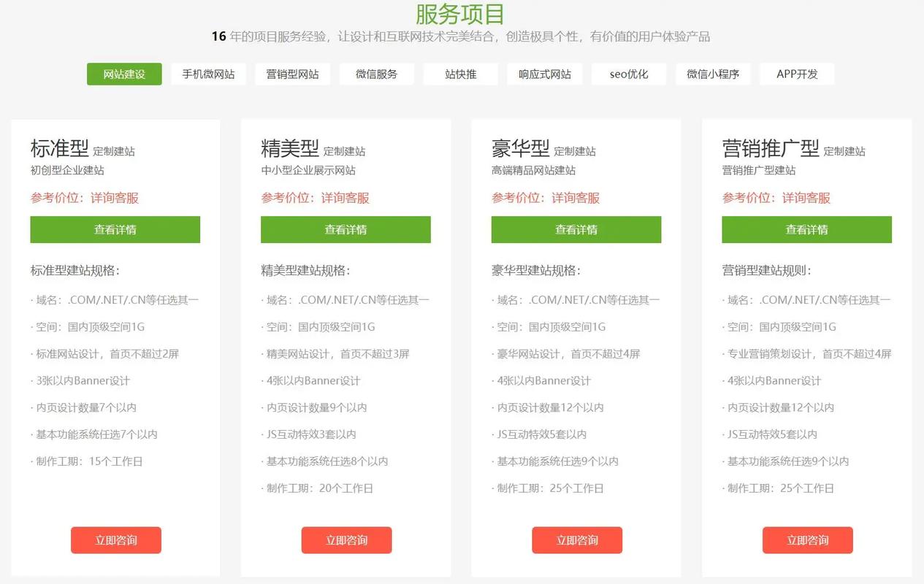Click 内页设计数量7个以内 line

pyautogui.click(x=83, y=408)
